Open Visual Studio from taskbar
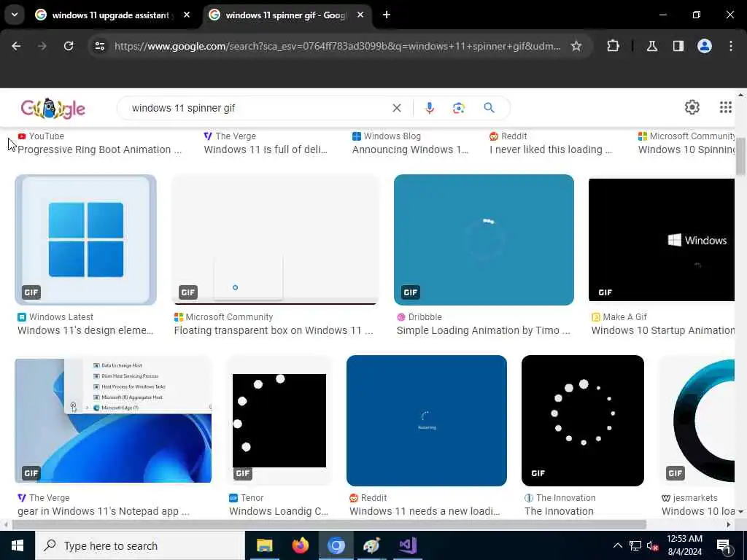The height and width of the screenshot is (560, 747). [x=408, y=545]
